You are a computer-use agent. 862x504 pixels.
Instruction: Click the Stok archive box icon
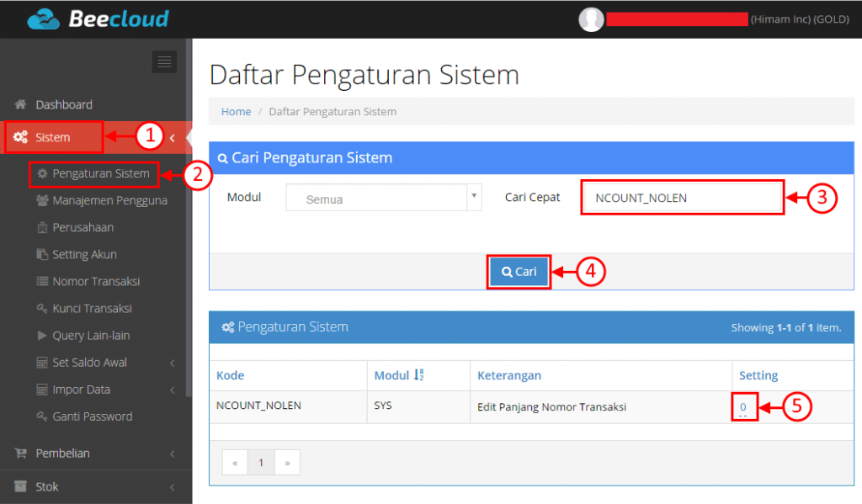(x=21, y=486)
